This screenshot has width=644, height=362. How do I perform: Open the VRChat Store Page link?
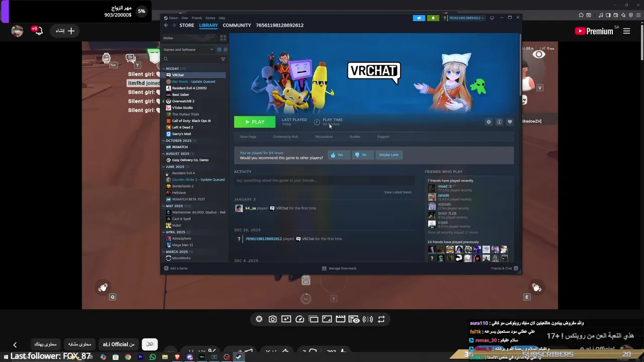pyautogui.click(x=248, y=137)
